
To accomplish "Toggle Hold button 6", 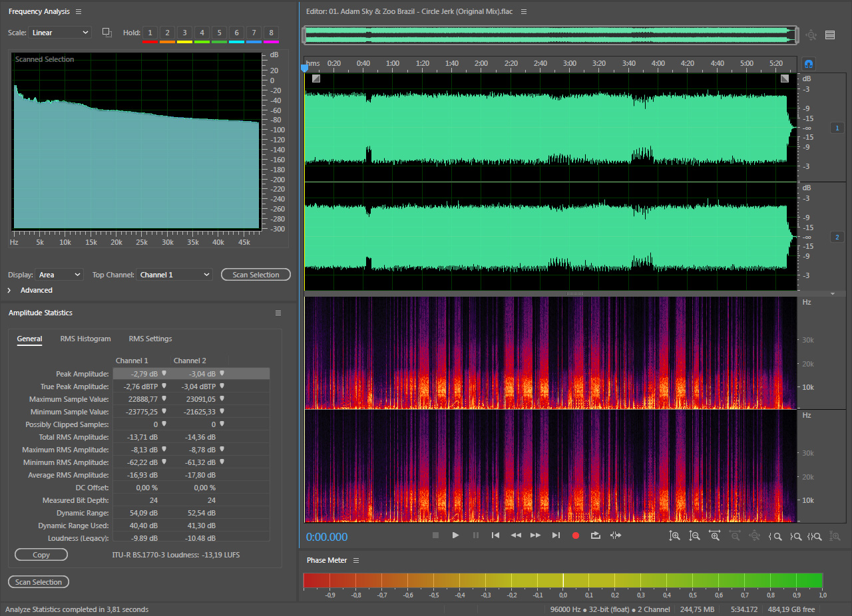I will (236, 33).
